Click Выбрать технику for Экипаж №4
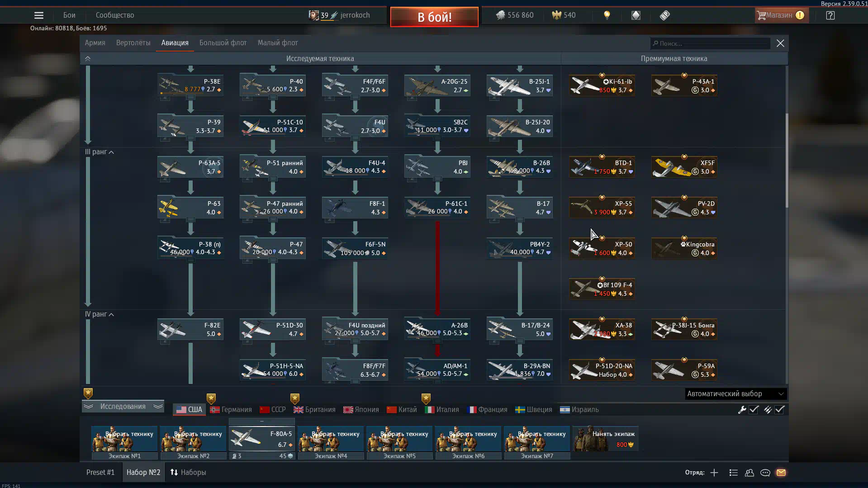Viewport: 868px width, 488px height. click(331, 439)
